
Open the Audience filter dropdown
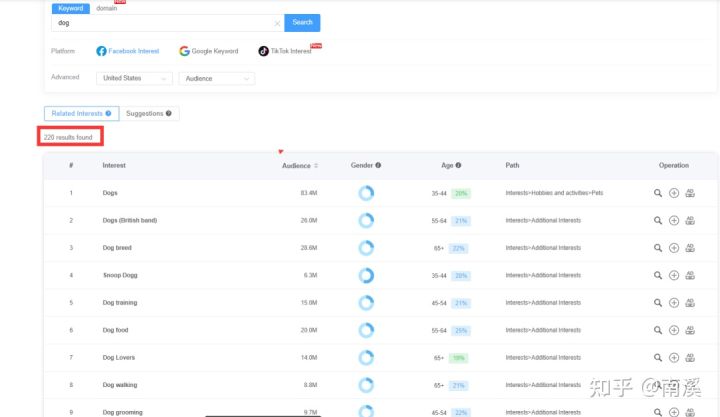click(217, 79)
